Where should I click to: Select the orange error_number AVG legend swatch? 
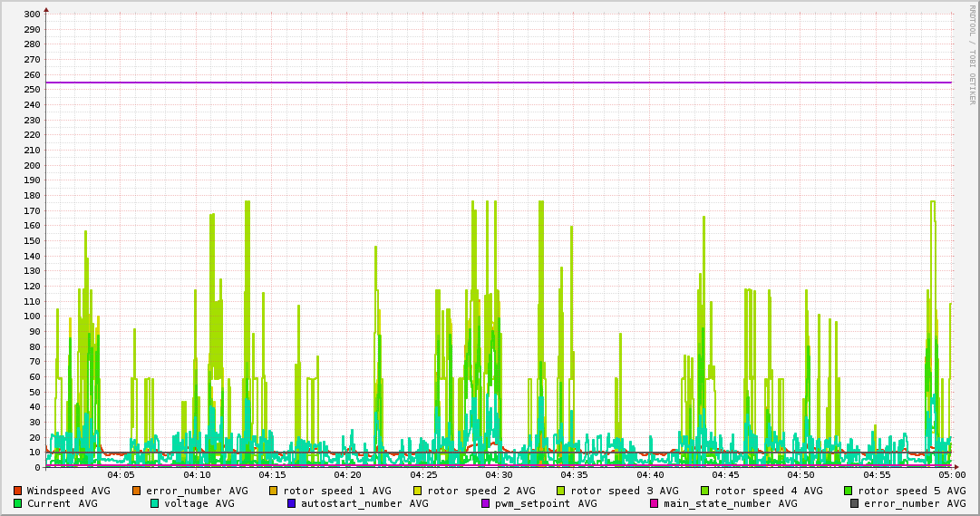click(x=137, y=491)
